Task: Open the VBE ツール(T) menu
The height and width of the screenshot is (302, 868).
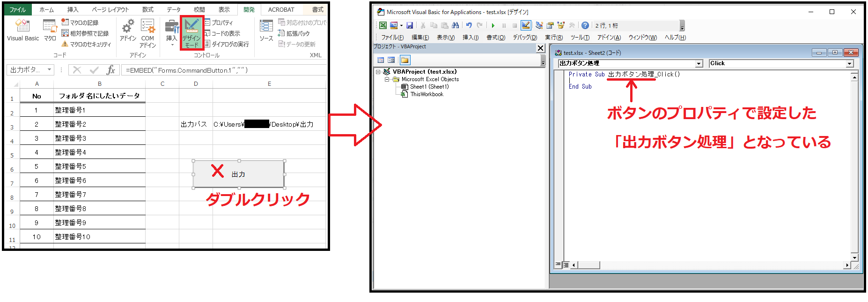Action: [x=580, y=38]
